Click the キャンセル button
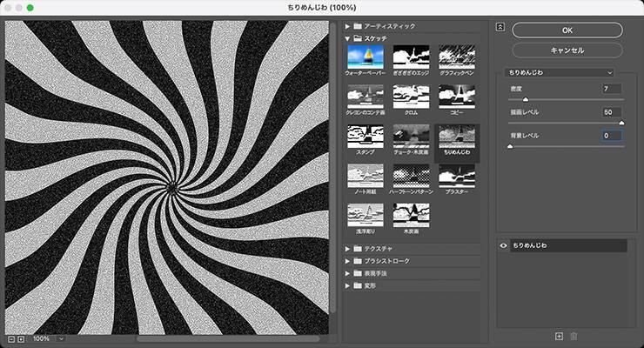This screenshot has height=348, width=644. pyautogui.click(x=567, y=50)
